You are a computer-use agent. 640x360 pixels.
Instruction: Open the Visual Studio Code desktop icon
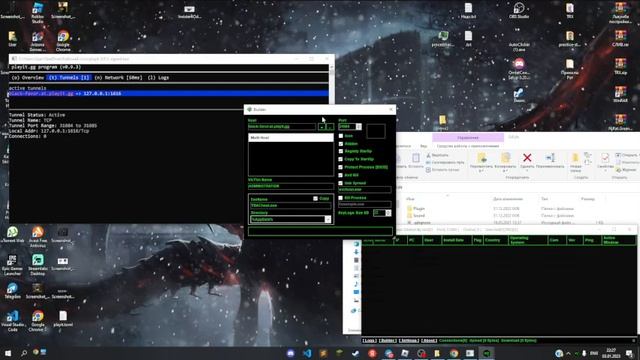tap(12, 321)
